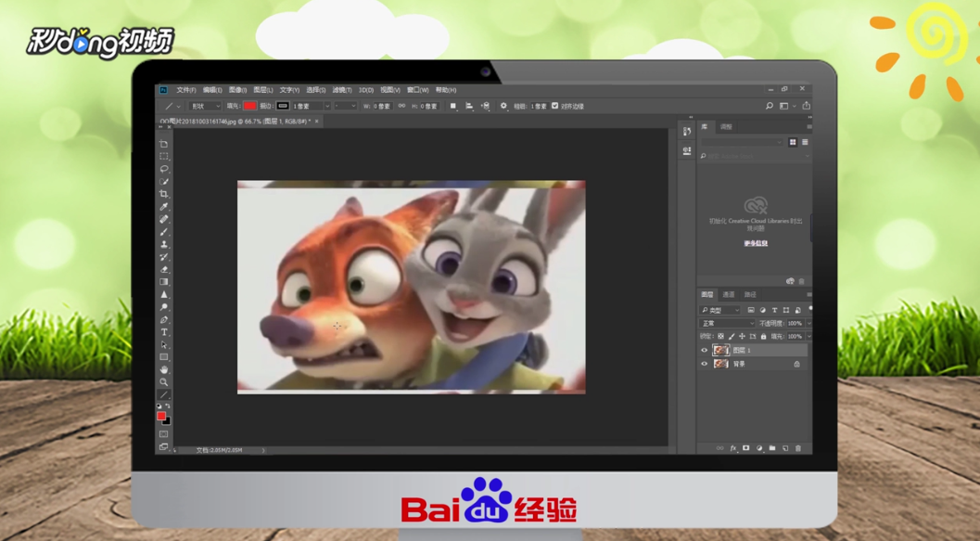Image resolution: width=980 pixels, height=541 pixels.
Task: Open path alignment options
Action: coord(469,107)
